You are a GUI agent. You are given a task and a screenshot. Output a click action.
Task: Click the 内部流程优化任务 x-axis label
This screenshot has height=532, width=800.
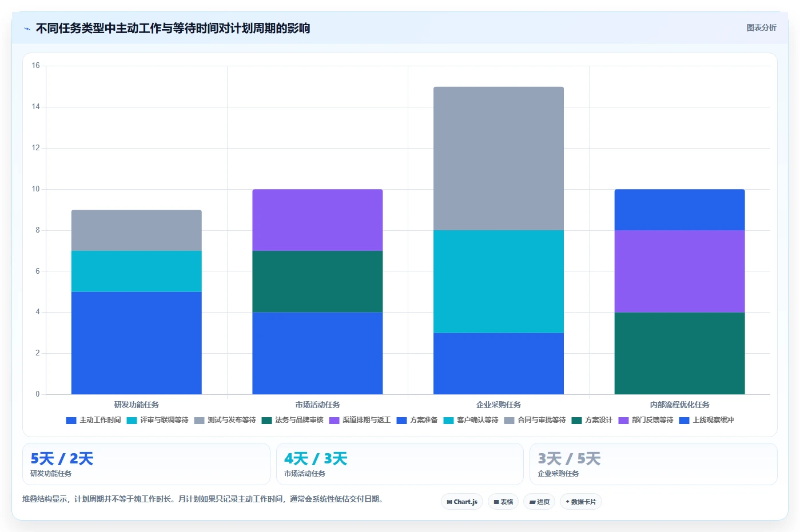click(x=680, y=405)
